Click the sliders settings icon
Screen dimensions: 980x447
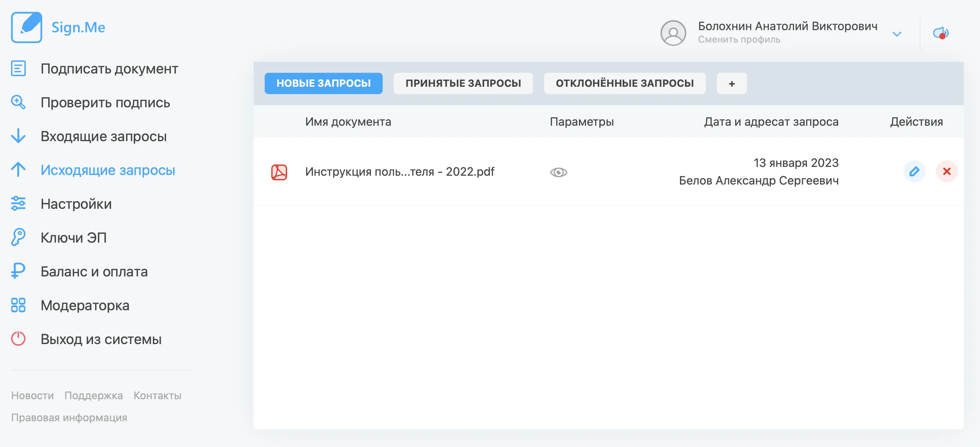pyautogui.click(x=18, y=204)
